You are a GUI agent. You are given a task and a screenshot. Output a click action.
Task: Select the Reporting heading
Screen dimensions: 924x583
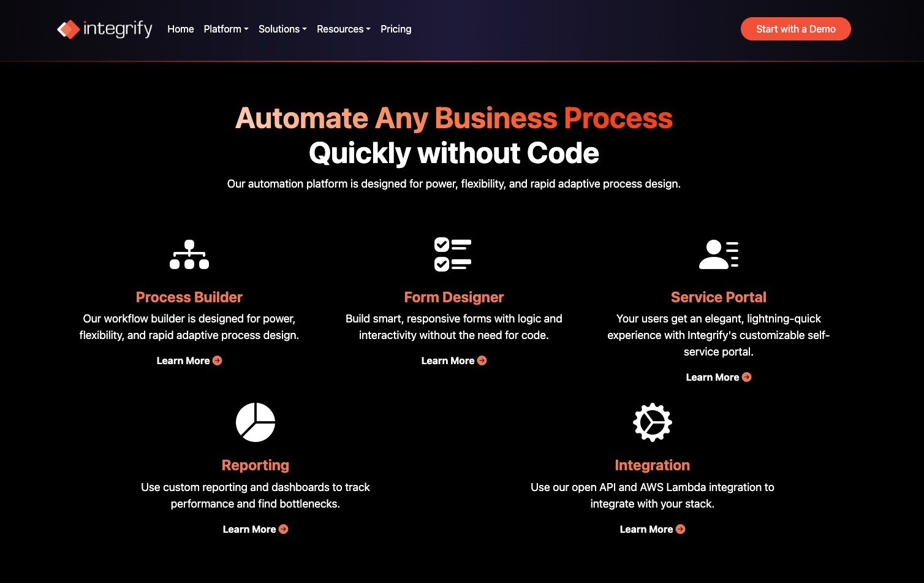(256, 465)
